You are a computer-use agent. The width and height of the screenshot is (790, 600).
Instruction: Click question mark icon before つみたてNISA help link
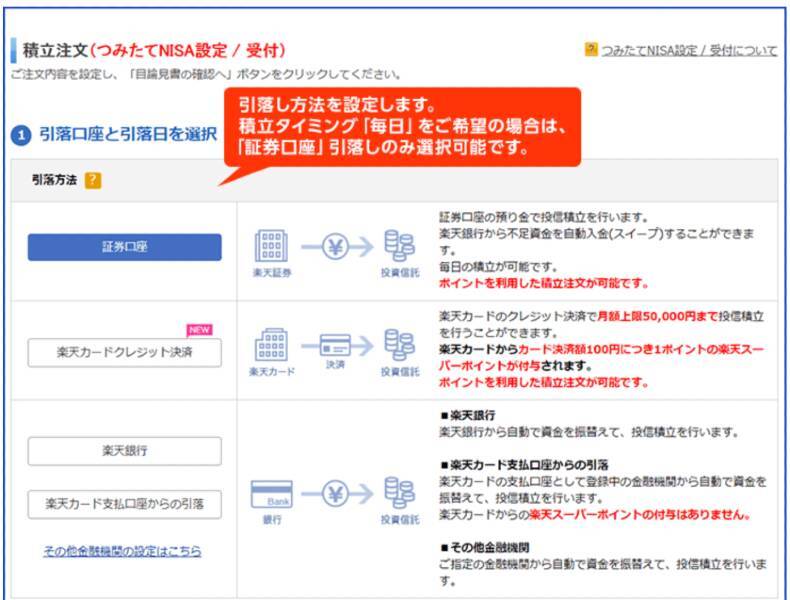coord(591,50)
